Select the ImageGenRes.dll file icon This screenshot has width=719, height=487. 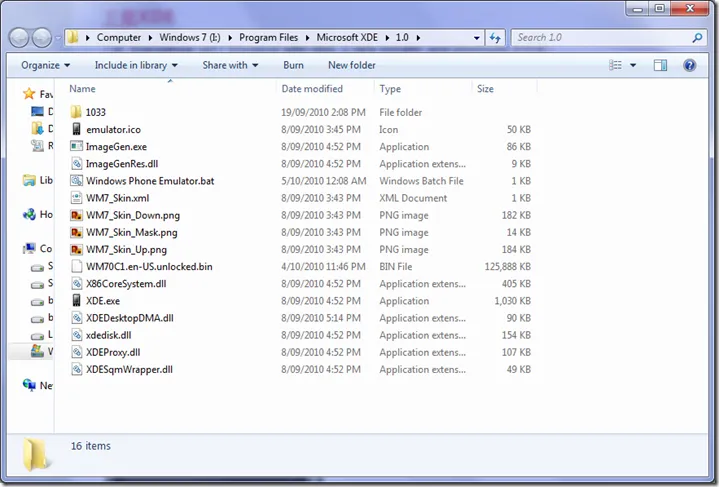point(76,164)
